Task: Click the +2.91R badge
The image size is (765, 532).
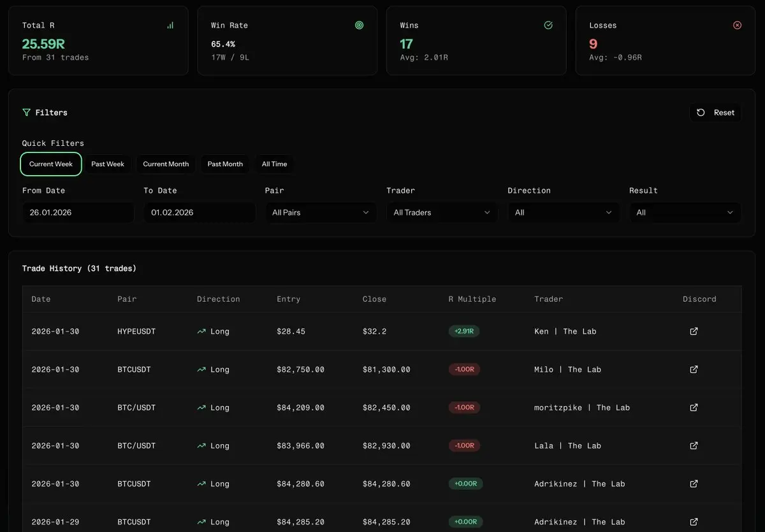Action: tap(464, 331)
